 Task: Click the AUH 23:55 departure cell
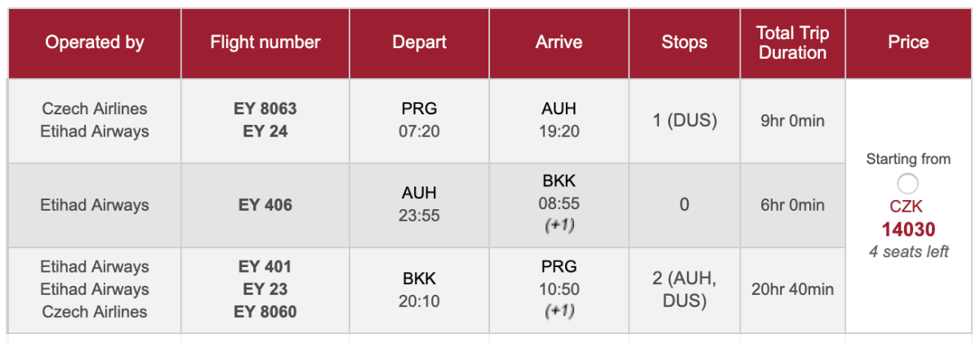tap(419, 205)
